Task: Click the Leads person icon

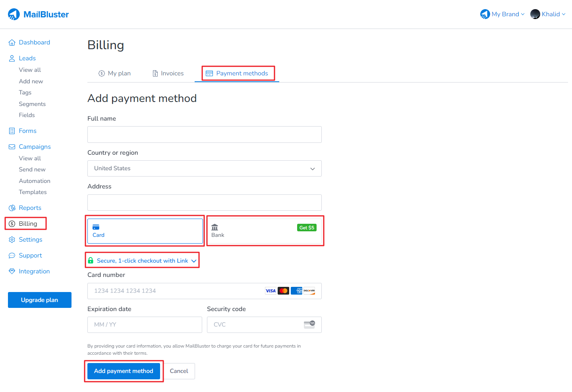Action: point(12,58)
